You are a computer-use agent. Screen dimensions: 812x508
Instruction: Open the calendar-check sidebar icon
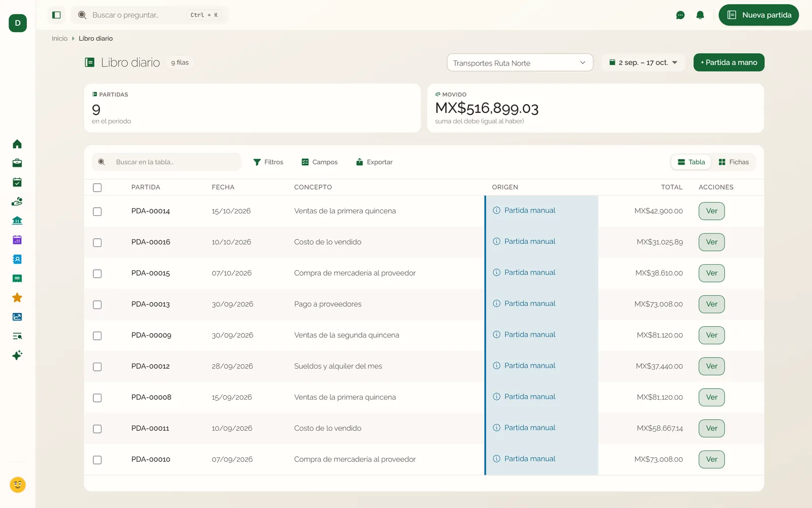click(x=17, y=182)
